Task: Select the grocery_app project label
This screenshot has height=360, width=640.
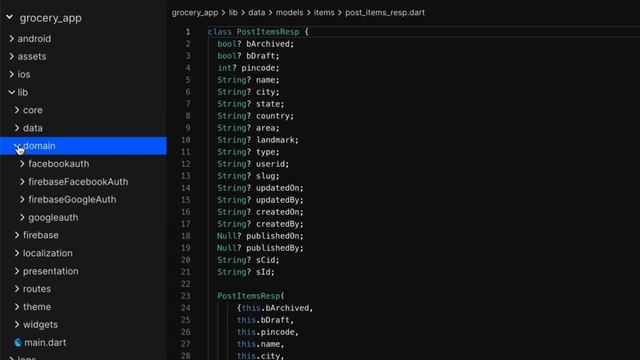Action: (x=51, y=18)
